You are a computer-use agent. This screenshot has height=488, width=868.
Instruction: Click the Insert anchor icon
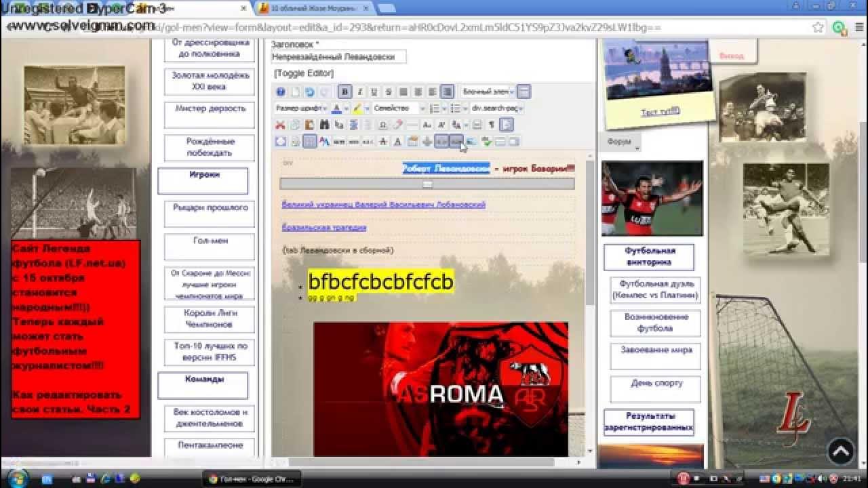coord(427,142)
